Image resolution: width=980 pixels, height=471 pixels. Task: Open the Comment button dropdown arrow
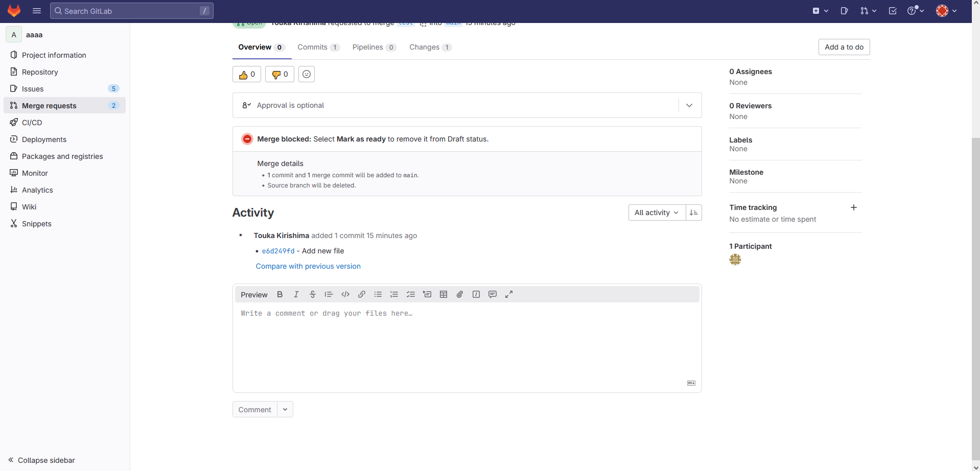(285, 410)
